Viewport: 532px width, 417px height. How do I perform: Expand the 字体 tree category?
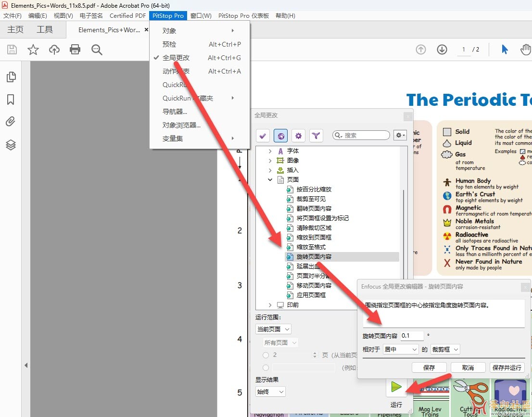pyautogui.click(x=270, y=151)
